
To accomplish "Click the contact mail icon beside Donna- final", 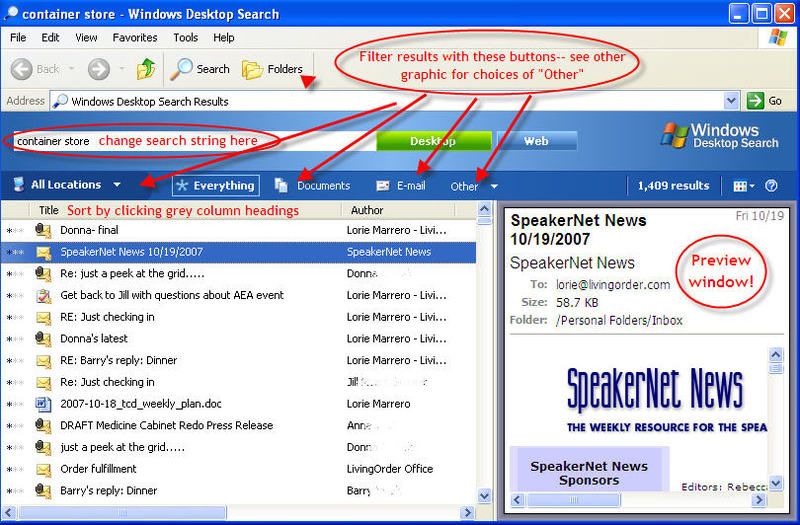I will (x=43, y=231).
